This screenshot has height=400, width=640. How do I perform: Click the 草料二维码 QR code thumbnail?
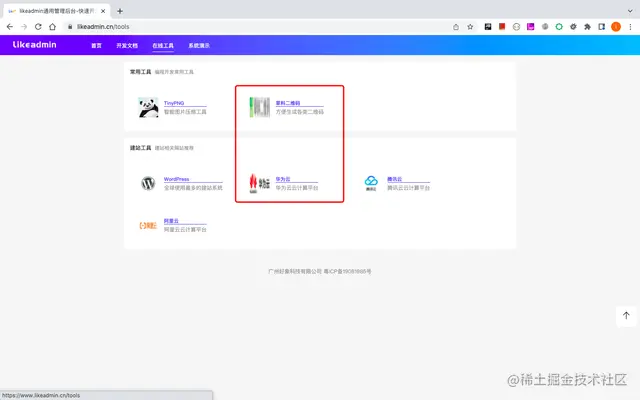260,107
